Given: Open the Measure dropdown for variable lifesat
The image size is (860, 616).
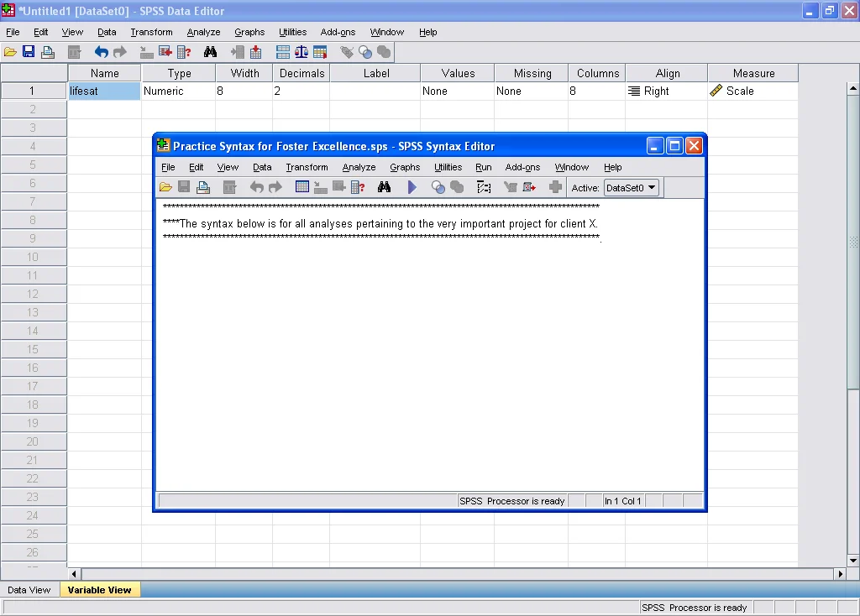Looking at the screenshot, I should [752, 91].
